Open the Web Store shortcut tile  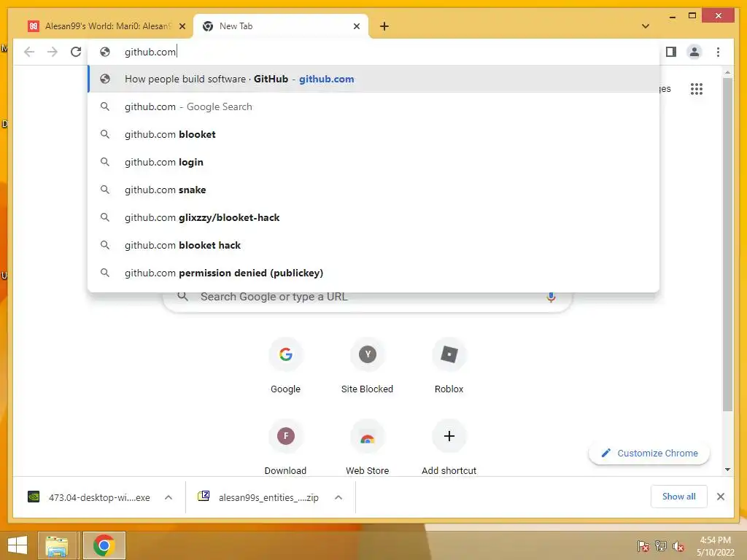pyautogui.click(x=368, y=448)
